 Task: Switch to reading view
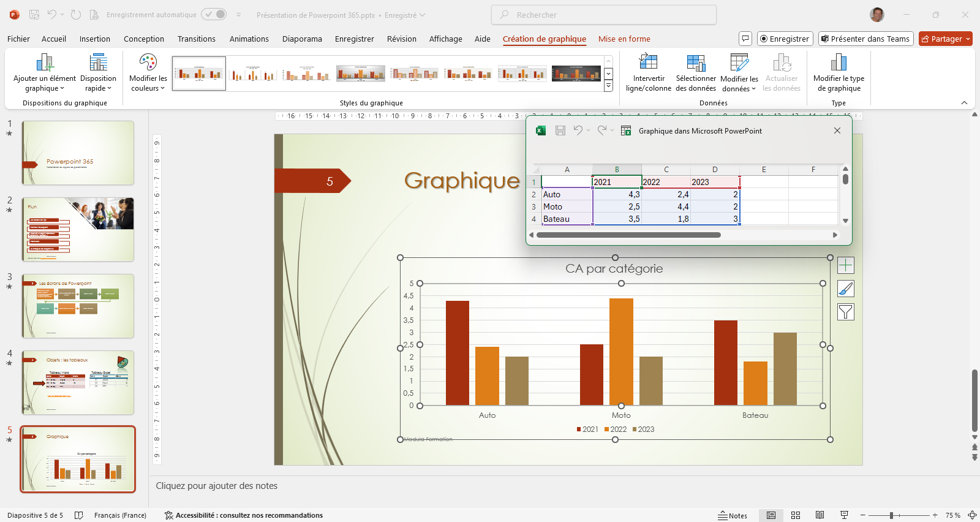[x=820, y=515]
